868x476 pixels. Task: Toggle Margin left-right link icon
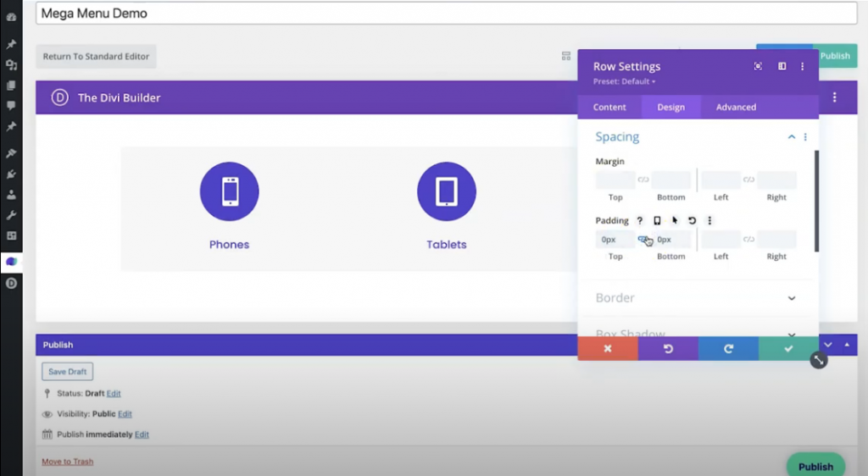[748, 179]
